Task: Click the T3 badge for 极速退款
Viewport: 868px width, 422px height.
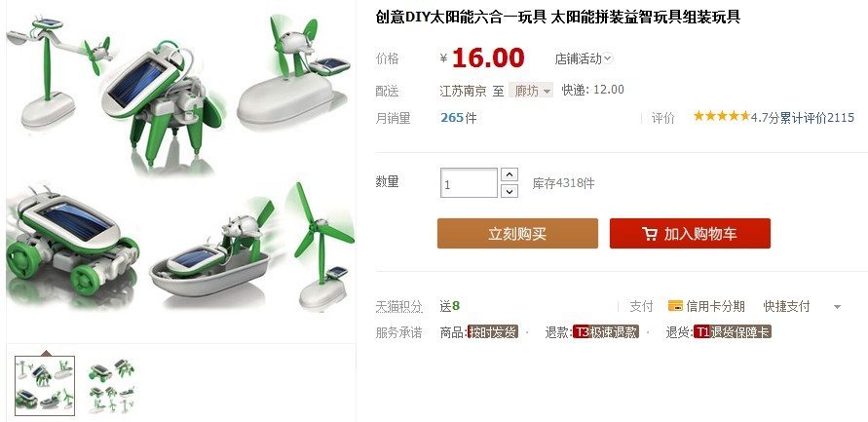Action: tap(582, 332)
